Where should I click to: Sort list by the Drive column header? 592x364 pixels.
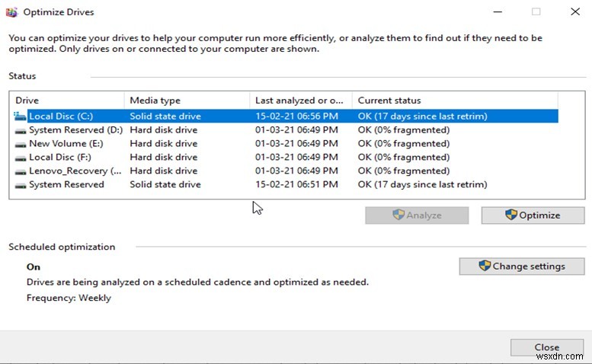click(67, 101)
